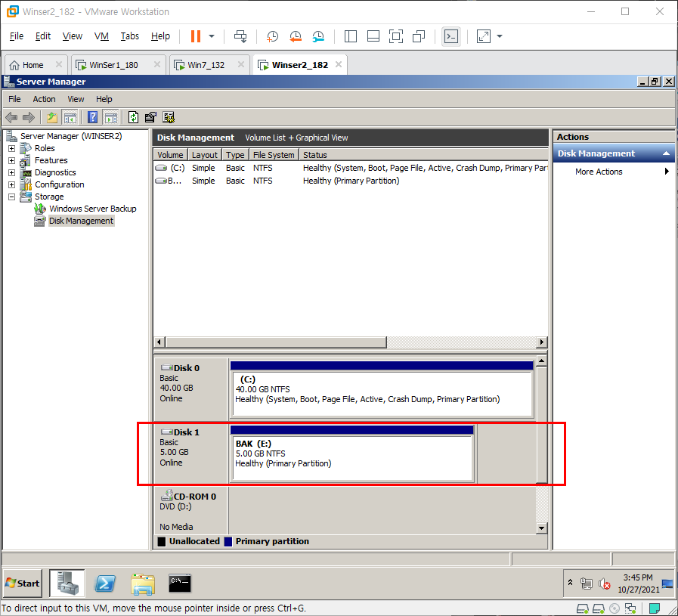
Task: Open Windows Explorer from the taskbar
Action: coord(143,583)
